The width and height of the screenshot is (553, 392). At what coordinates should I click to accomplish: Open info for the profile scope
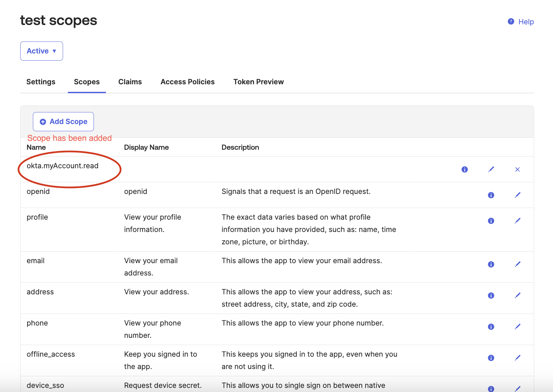pos(491,221)
